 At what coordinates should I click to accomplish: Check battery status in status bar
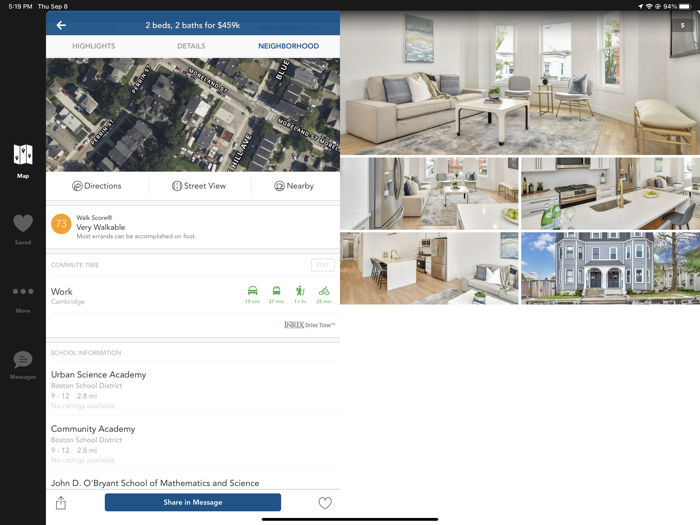(684, 6)
